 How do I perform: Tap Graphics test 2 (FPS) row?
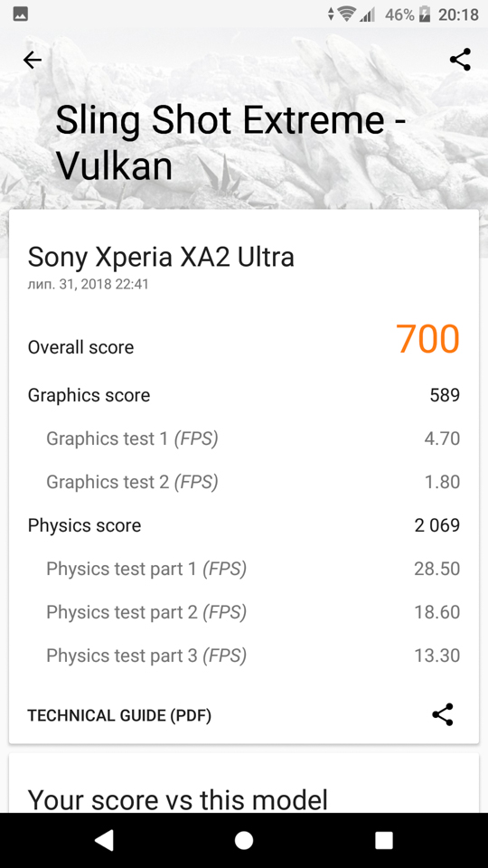coord(253,482)
